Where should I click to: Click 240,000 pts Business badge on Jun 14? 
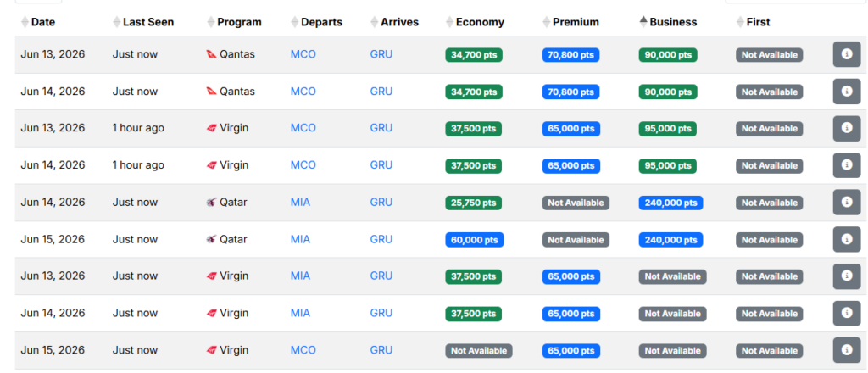pyautogui.click(x=670, y=203)
